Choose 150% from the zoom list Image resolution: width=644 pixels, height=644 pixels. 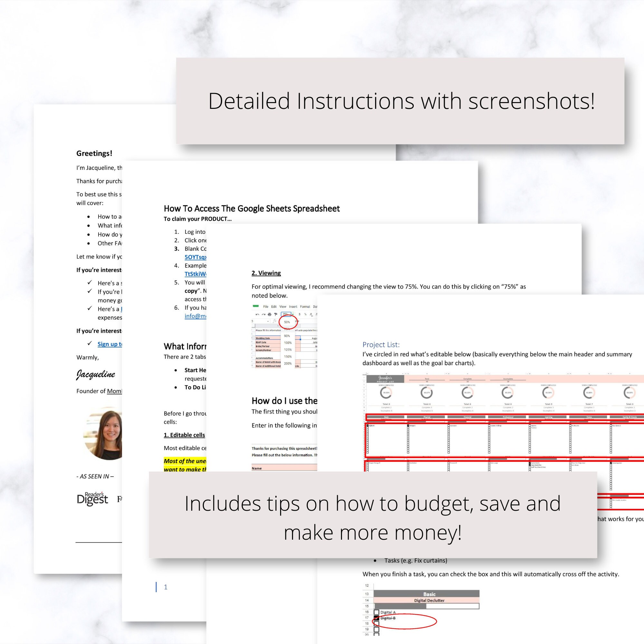288,357
